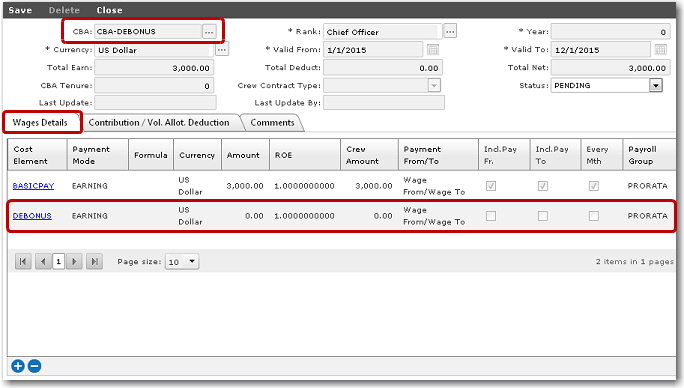Open the Valid To calendar picker
684x388 pixels.
point(660,50)
